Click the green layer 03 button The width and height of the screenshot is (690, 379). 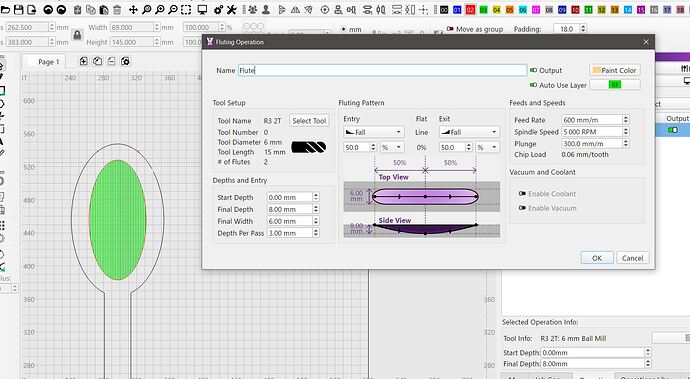(x=615, y=85)
